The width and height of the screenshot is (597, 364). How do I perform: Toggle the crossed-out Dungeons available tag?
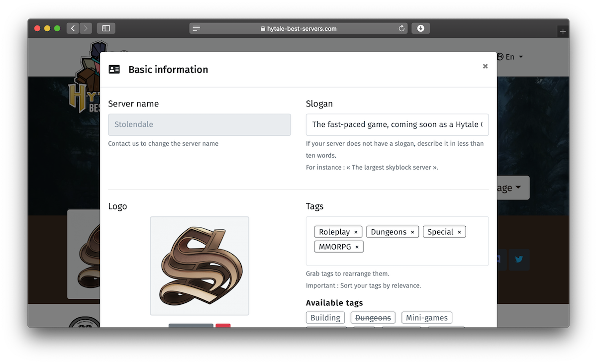373,318
